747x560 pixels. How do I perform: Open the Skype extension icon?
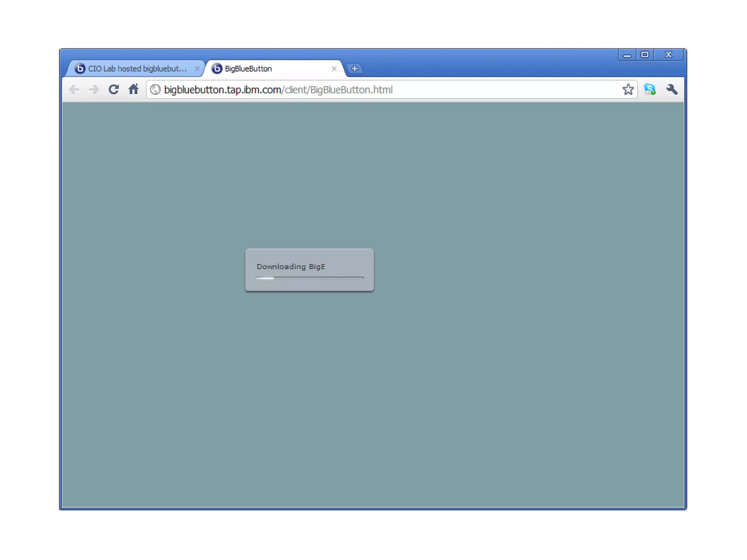click(x=650, y=89)
